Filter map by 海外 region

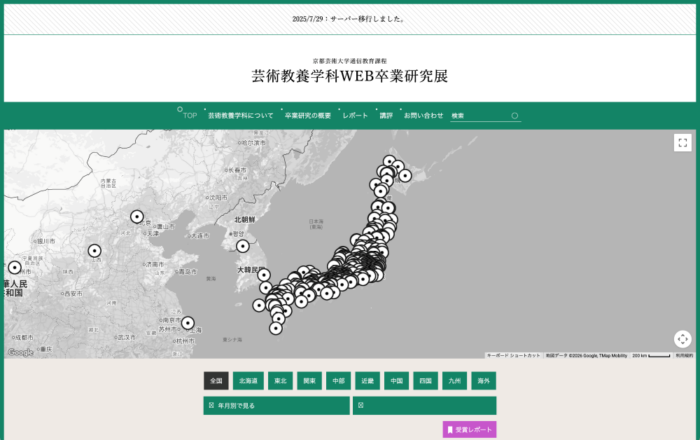coord(483,381)
